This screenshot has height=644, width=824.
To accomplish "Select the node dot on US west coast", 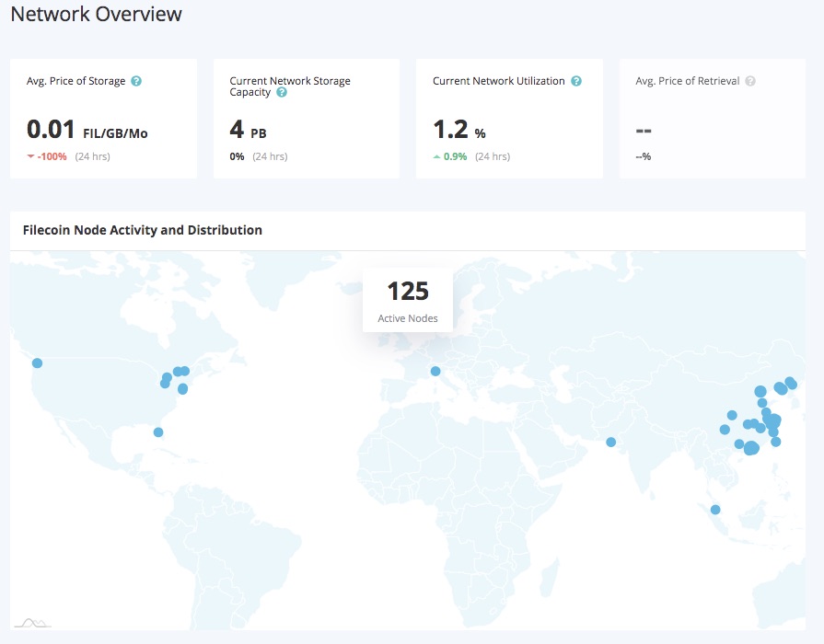I will point(38,363).
